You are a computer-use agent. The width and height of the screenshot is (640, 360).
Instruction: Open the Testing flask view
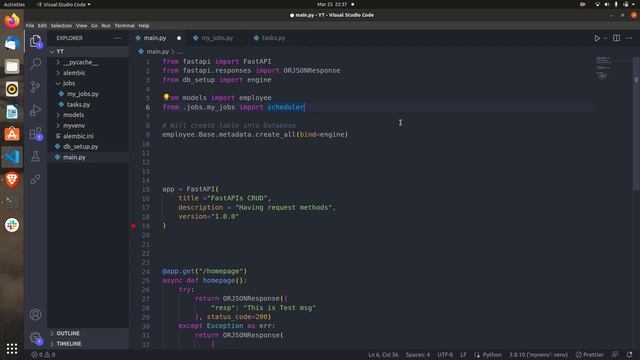(x=36, y=156)
